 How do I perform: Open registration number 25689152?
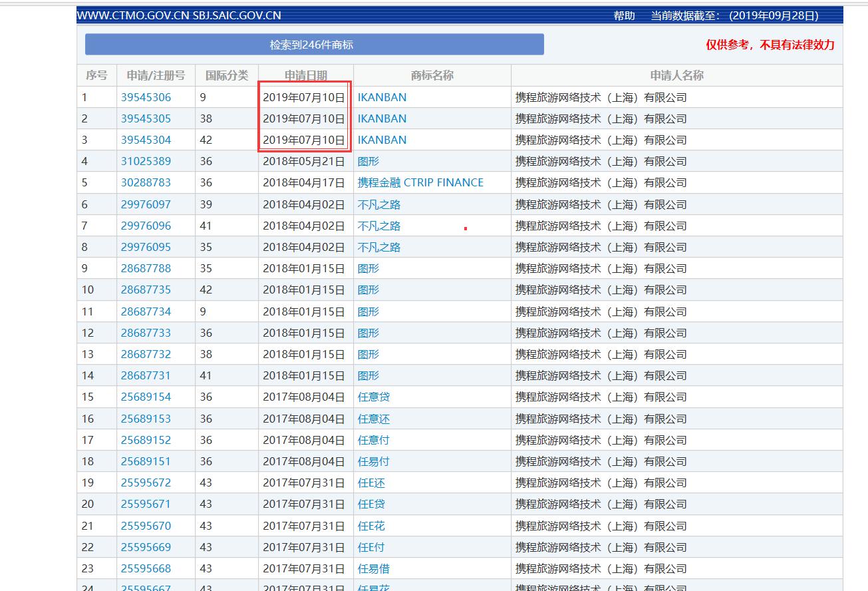(x=146, y=440)
